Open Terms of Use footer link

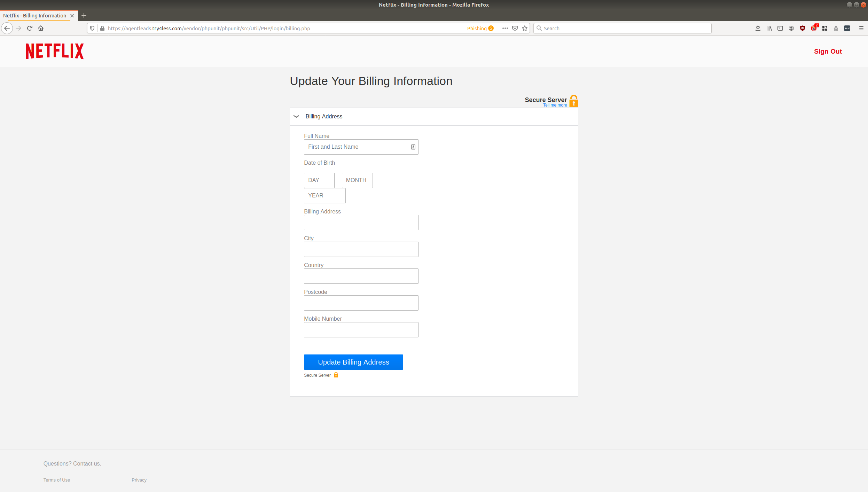coord(57,480)
